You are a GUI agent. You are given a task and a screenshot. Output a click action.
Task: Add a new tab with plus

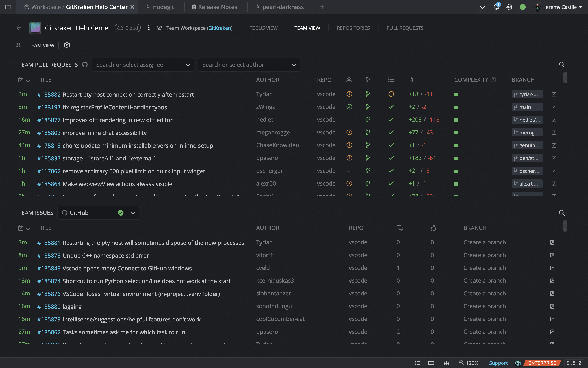click(x=322, y=7)
